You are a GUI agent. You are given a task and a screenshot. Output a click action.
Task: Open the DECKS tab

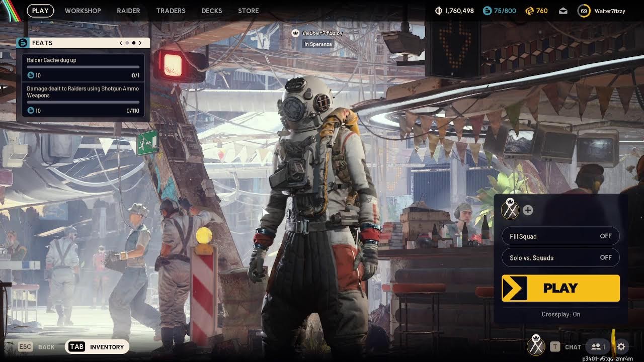pyautogui.click(x=211, y=11)
